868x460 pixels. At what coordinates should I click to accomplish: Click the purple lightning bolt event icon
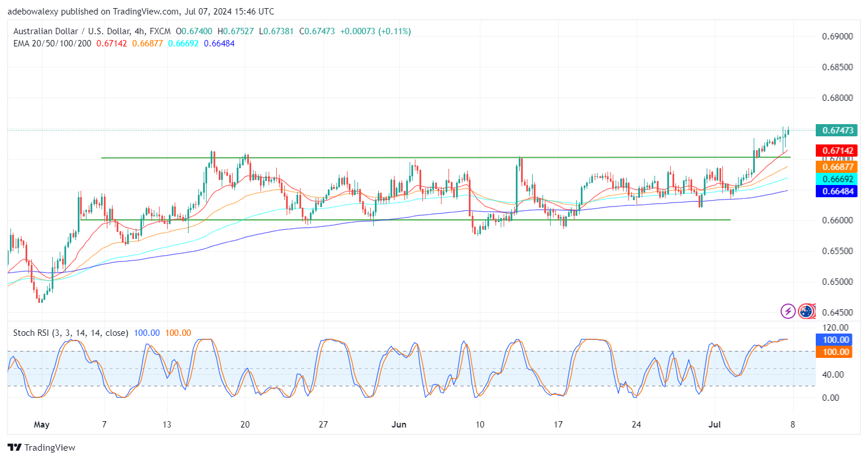tap(788, 312)
